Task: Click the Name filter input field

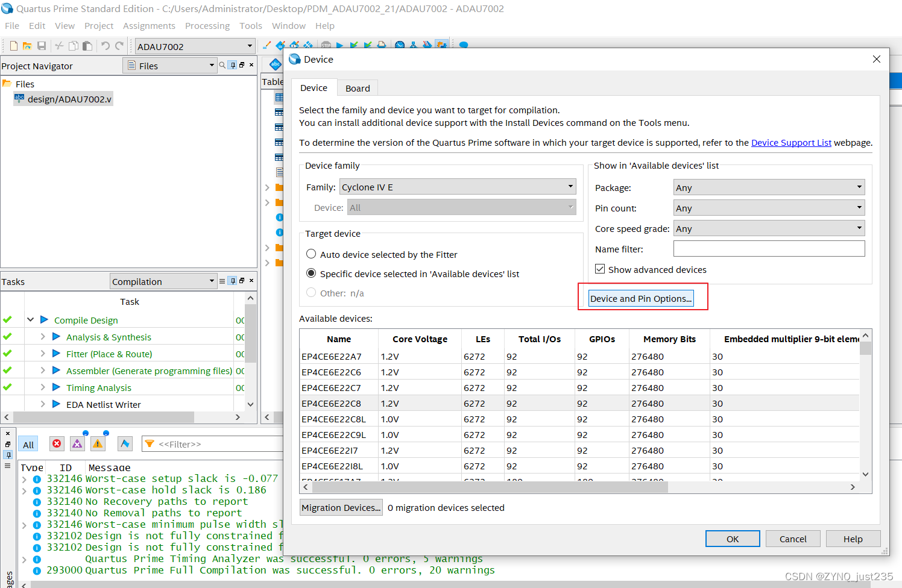Action: [769, 248]
